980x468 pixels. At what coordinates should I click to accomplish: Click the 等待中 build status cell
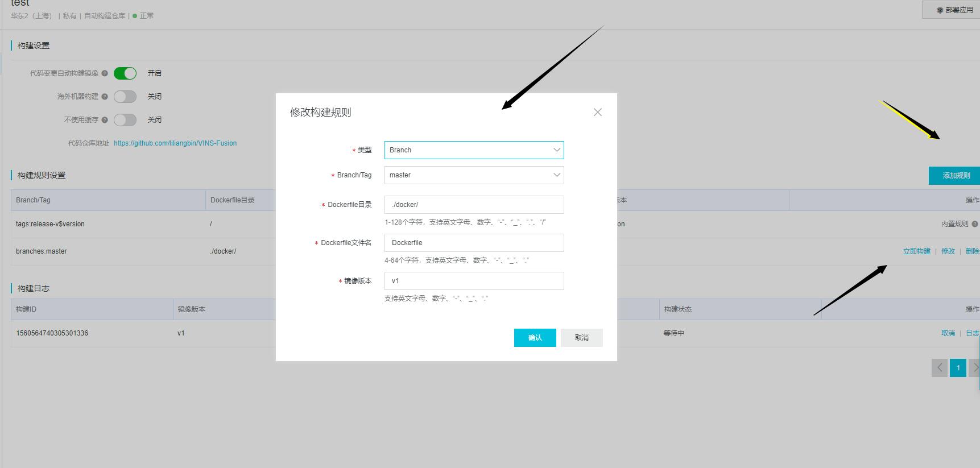coord(673,333)
